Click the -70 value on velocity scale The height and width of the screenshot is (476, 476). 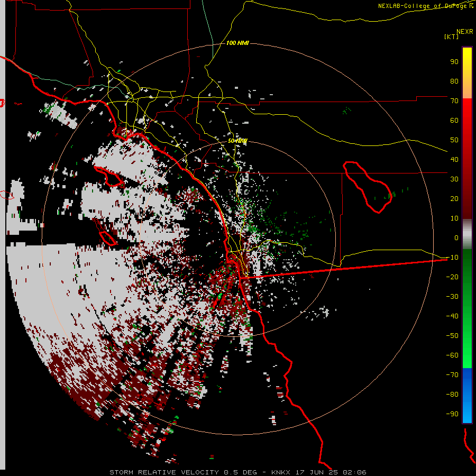tap(452, 375)
